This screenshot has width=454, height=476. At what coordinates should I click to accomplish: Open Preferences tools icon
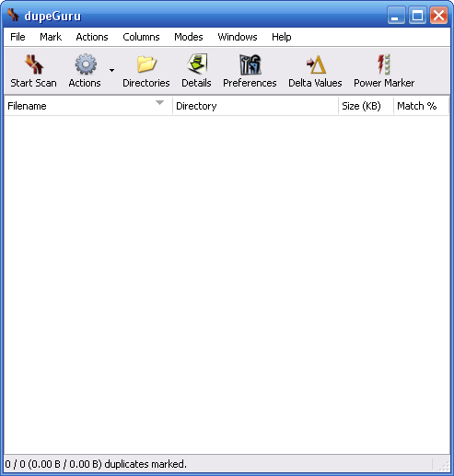point(250,64)
